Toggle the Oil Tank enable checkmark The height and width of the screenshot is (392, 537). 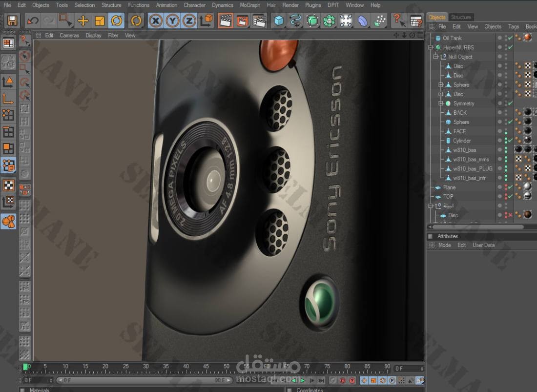click(511, 38)
